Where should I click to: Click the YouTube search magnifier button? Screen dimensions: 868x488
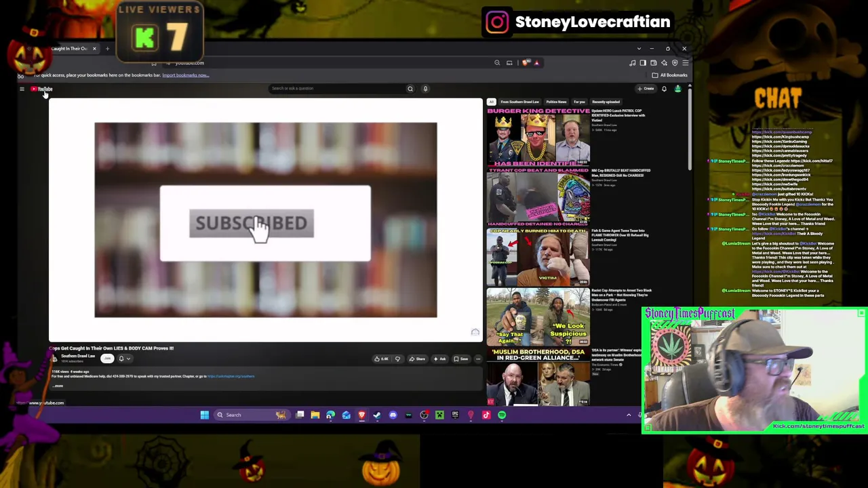point(410,89)
